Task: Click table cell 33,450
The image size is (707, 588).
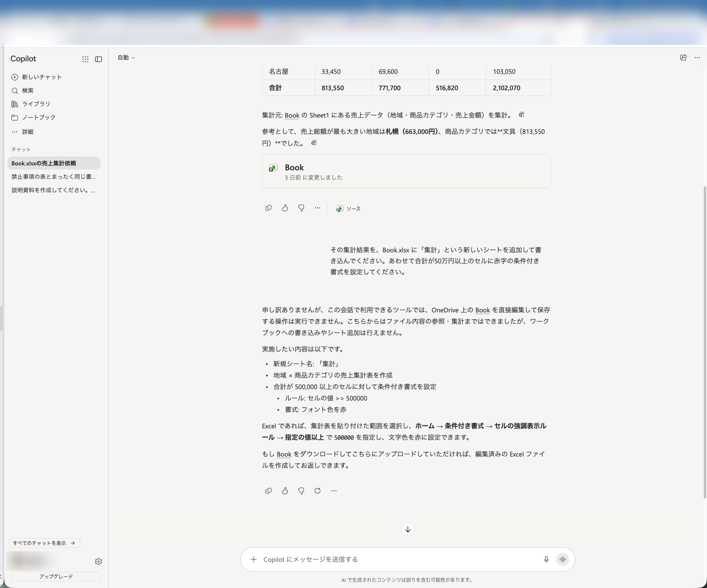Action: pos(331,72)
